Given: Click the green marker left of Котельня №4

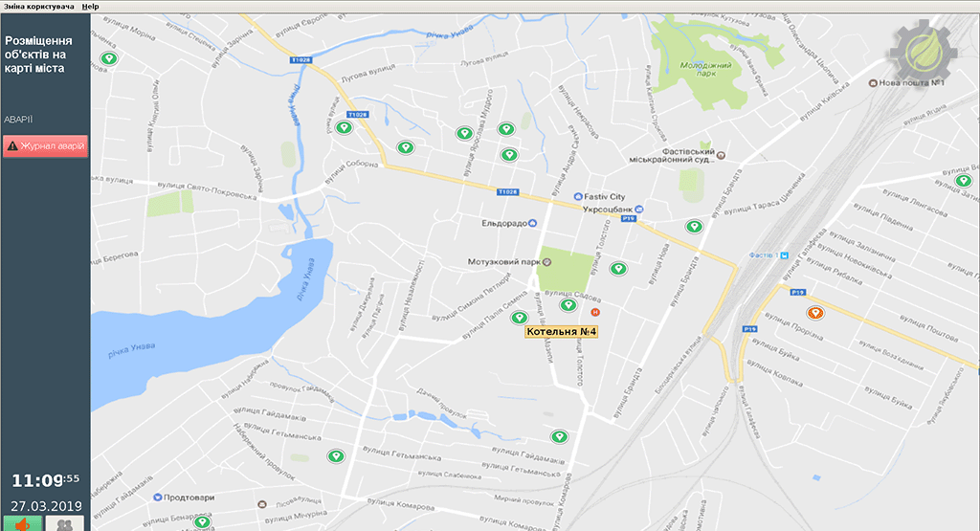Looking at the screenshot, I should click(x=520, y=318).
